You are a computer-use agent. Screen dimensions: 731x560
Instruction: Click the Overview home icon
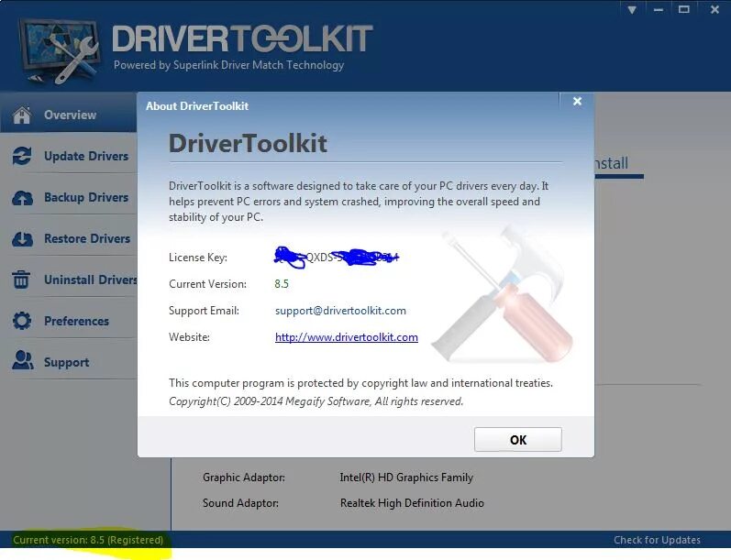(x=22, y=115)
